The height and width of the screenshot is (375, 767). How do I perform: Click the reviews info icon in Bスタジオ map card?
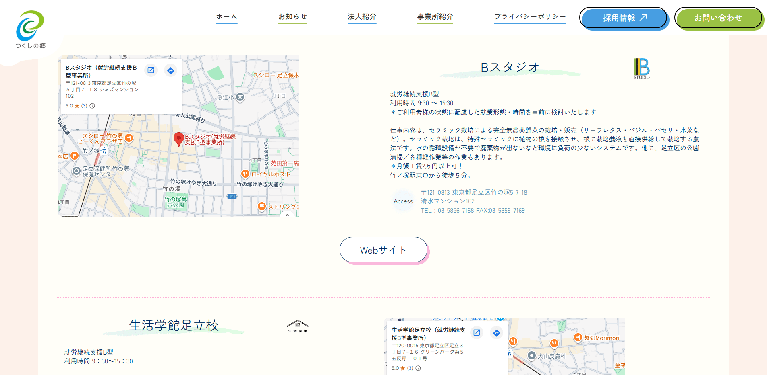pos(92,106)
